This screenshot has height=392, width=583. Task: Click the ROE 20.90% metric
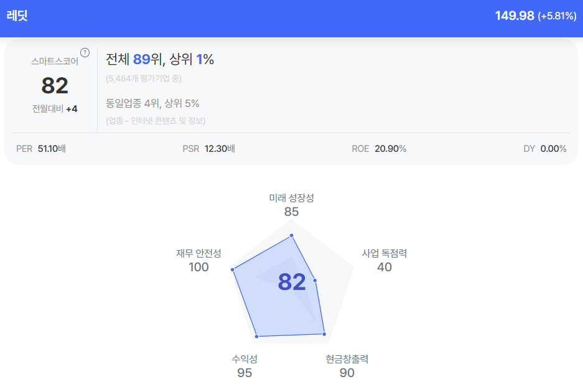pos(379,149)
